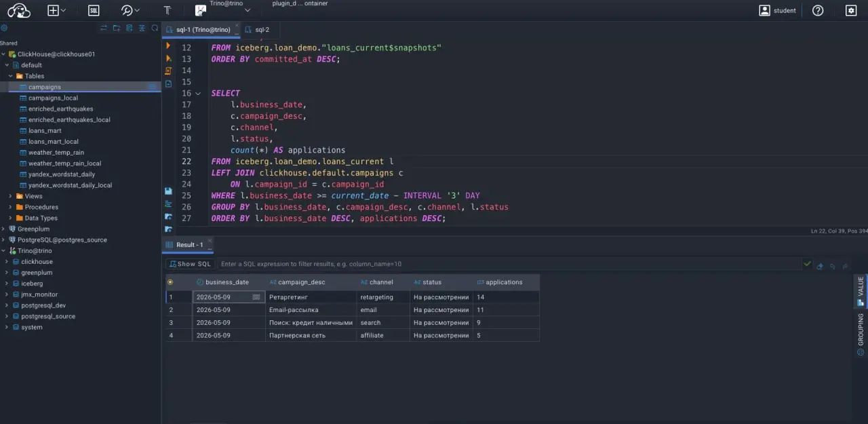Fold the SELECT block at line 16
Image resolution: width=868 pixels, height=424 pixels.
click(x=198, y=94)
